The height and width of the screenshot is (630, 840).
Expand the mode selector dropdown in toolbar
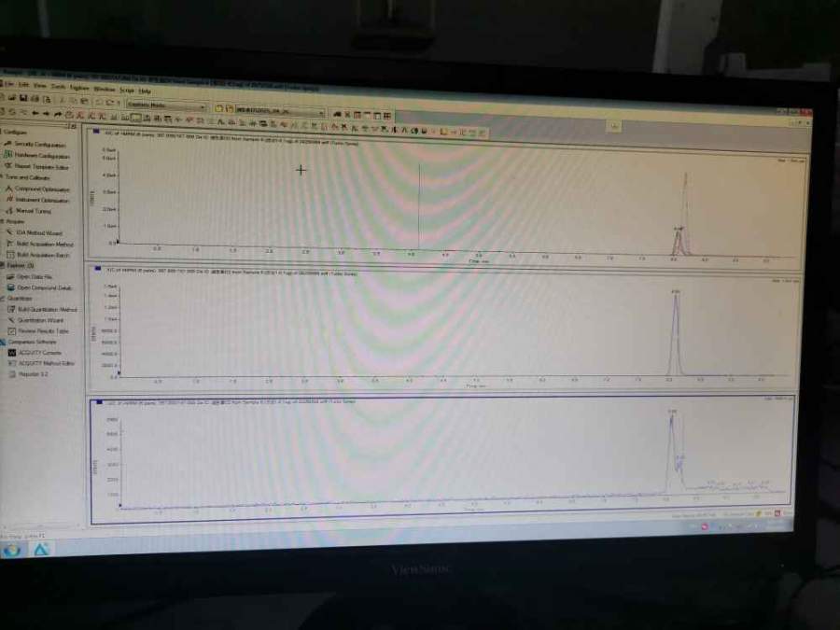coord(203,107)
